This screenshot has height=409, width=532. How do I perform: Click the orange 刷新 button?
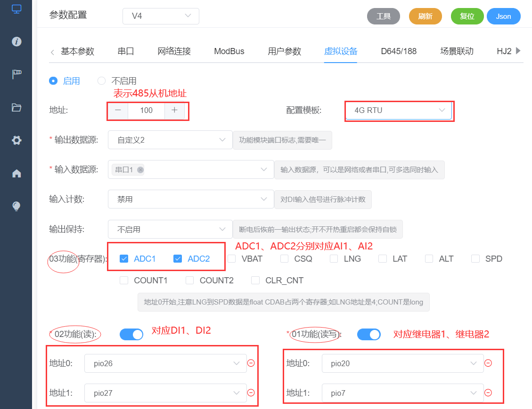tap(425, 16)
